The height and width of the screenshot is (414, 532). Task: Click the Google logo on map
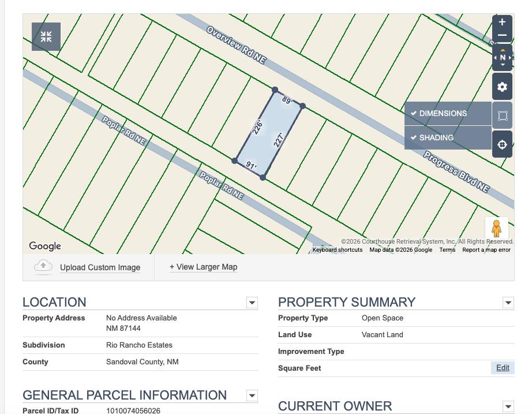tap(45, 245)
